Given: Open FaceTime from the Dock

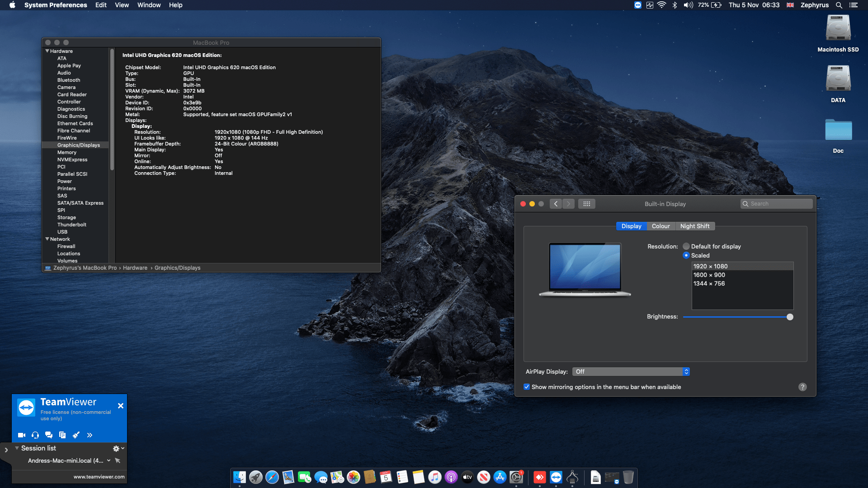Looking at the screenshot, I should (305, 477).
